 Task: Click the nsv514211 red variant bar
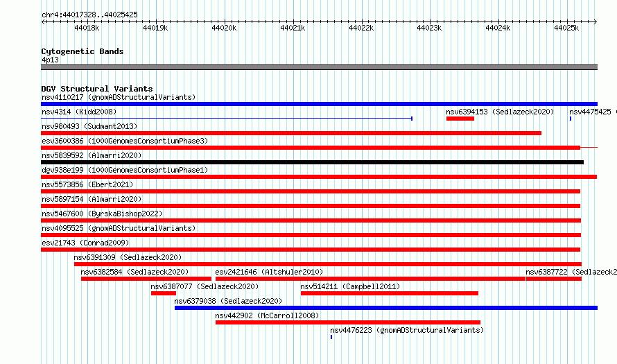tap(390, 293)
